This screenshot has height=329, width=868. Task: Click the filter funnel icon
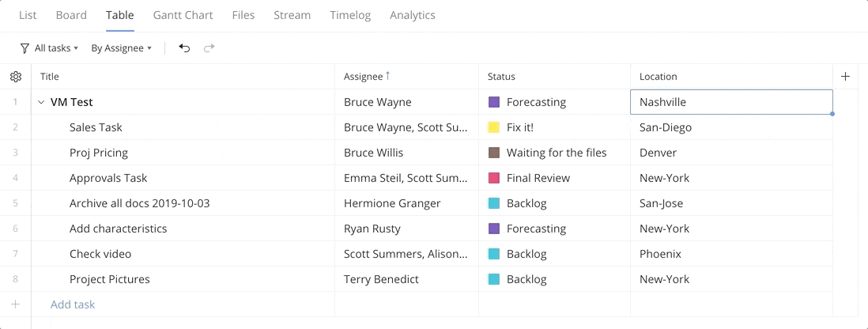25,48
